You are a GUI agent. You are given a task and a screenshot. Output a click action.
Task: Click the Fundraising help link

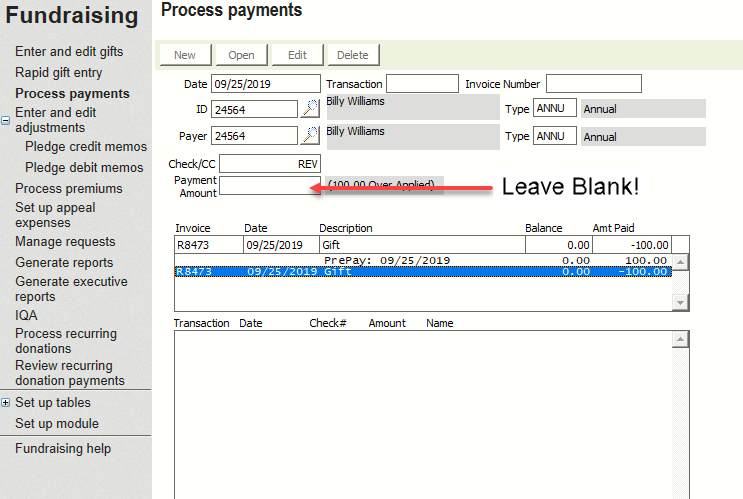63,449
